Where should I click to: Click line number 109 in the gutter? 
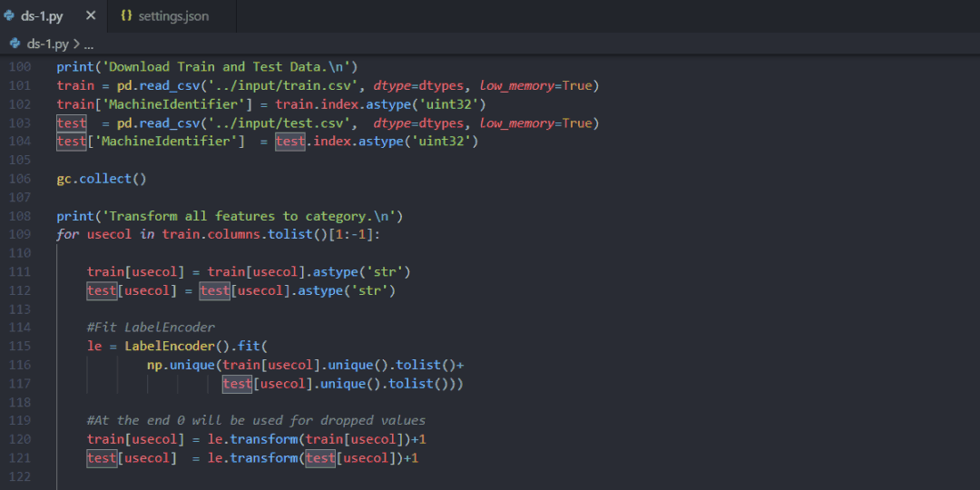(20, 235)
